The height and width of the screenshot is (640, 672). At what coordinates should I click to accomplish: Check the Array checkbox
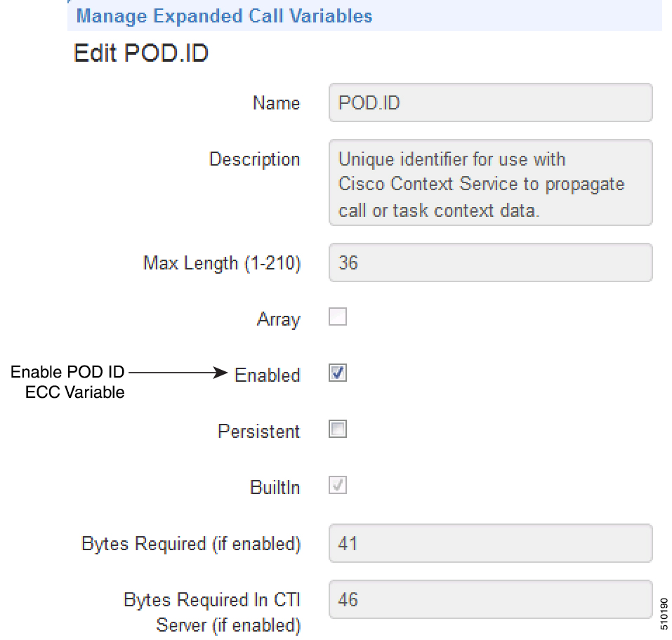tap(338, 318)
